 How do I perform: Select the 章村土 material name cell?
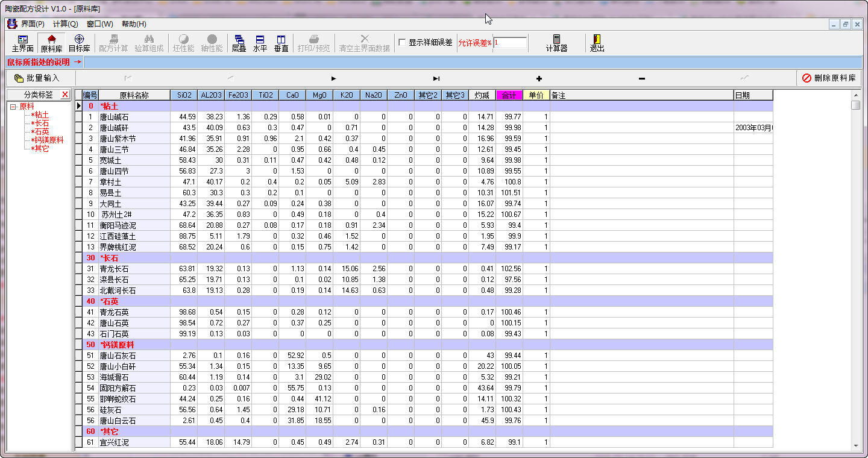134,182
